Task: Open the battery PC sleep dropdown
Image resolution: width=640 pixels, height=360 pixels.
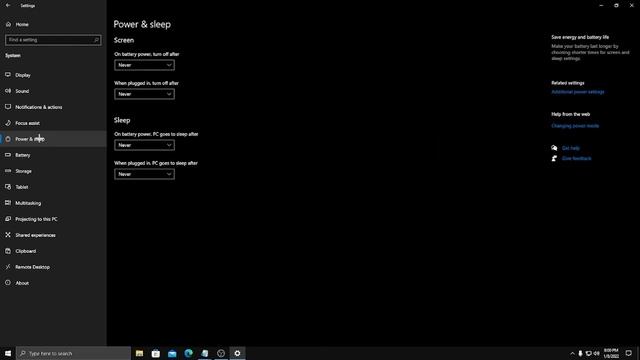Action: [144, 145]
